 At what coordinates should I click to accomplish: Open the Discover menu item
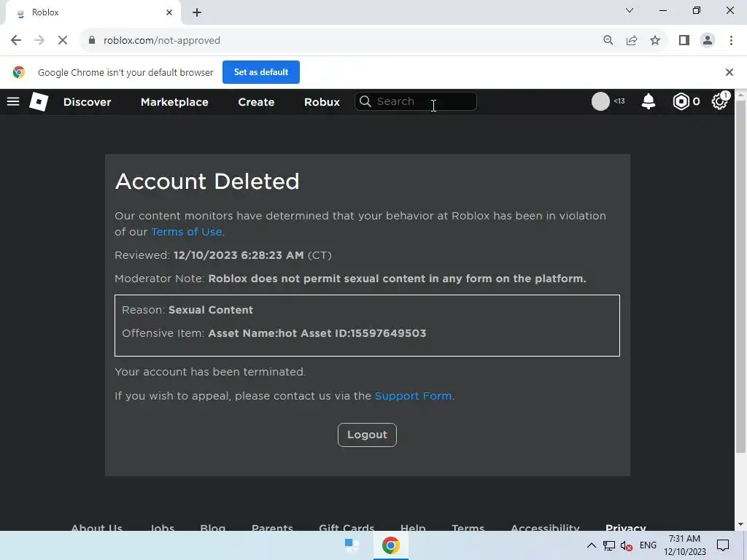[x=88, y=102]
